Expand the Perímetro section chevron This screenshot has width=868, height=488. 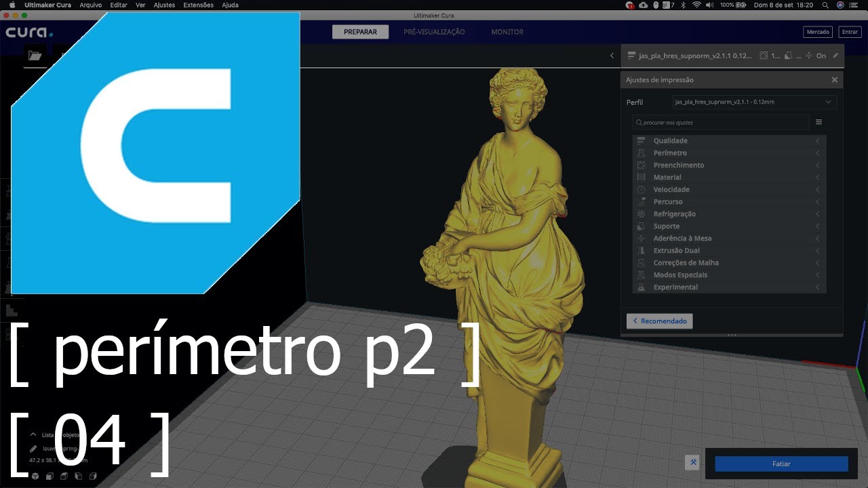point(818,153)
